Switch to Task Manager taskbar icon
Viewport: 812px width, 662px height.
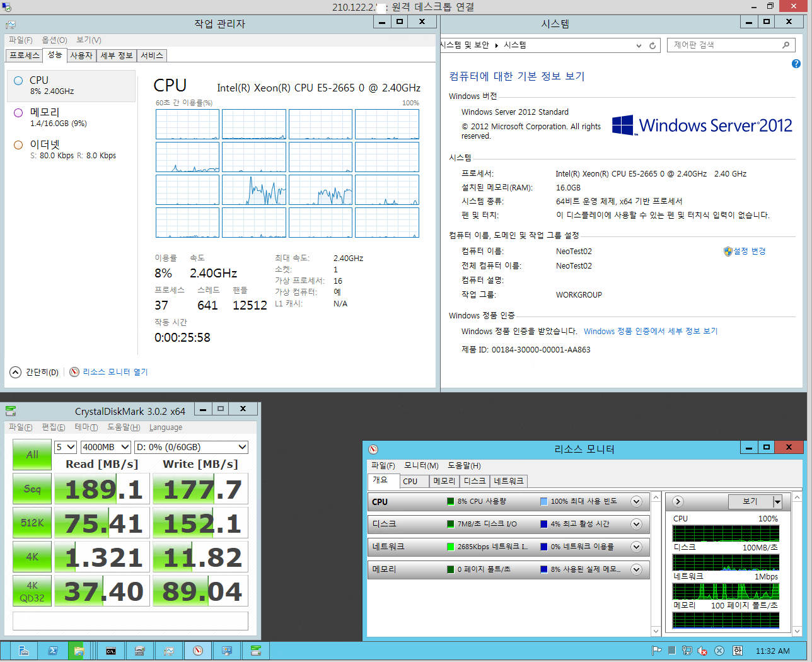[169, 651]
